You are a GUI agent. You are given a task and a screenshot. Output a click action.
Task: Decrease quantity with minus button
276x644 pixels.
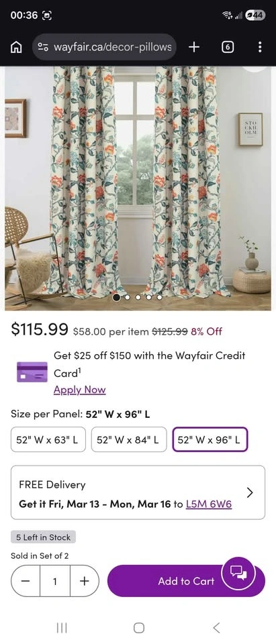point(26,581)
